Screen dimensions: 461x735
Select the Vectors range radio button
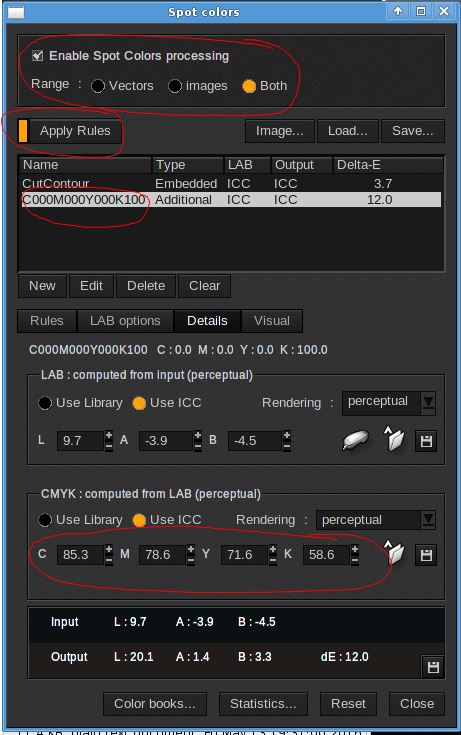[x=98, y=86]
